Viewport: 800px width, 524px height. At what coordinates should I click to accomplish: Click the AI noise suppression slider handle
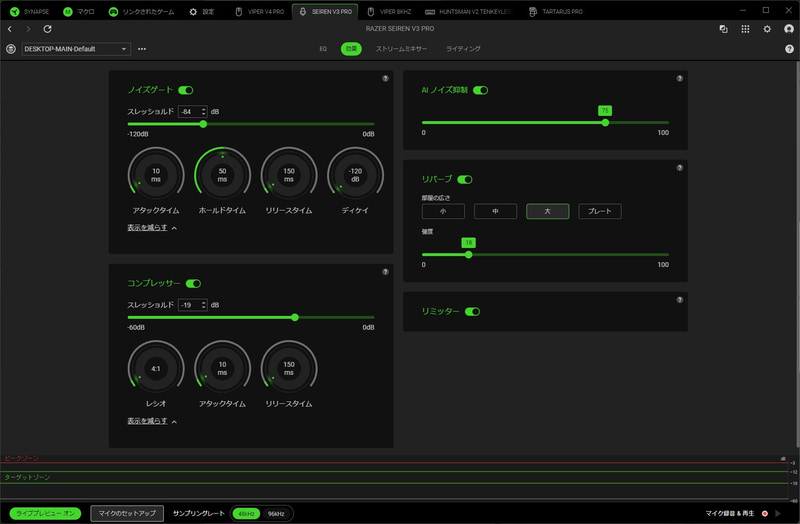[605, 122]
